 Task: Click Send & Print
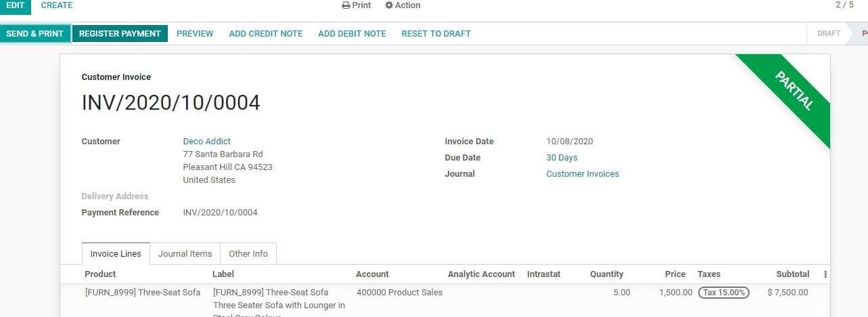(x=35, y=33)
